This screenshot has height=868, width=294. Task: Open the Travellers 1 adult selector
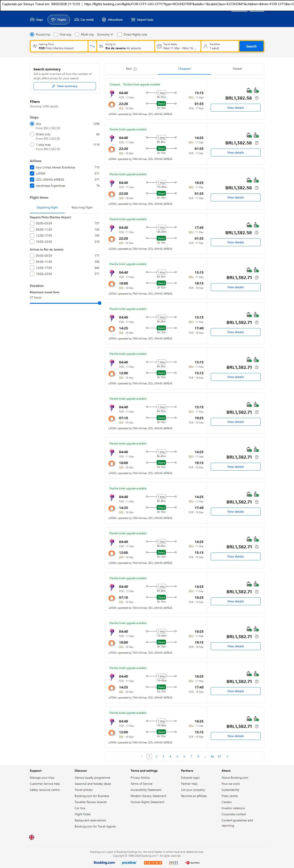point(220,46)
